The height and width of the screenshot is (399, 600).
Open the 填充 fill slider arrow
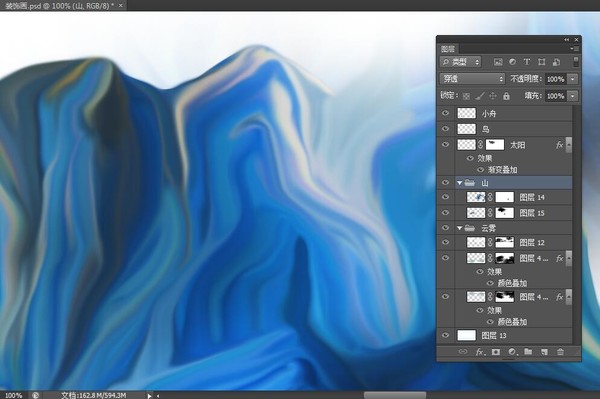(x=573, y=96)
